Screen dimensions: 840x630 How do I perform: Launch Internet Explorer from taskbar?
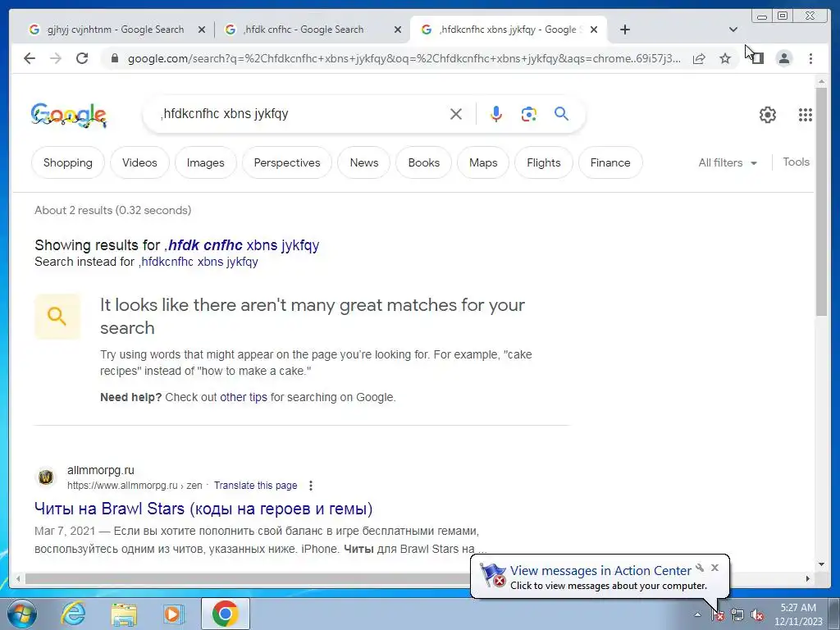(x=73, y=614)
